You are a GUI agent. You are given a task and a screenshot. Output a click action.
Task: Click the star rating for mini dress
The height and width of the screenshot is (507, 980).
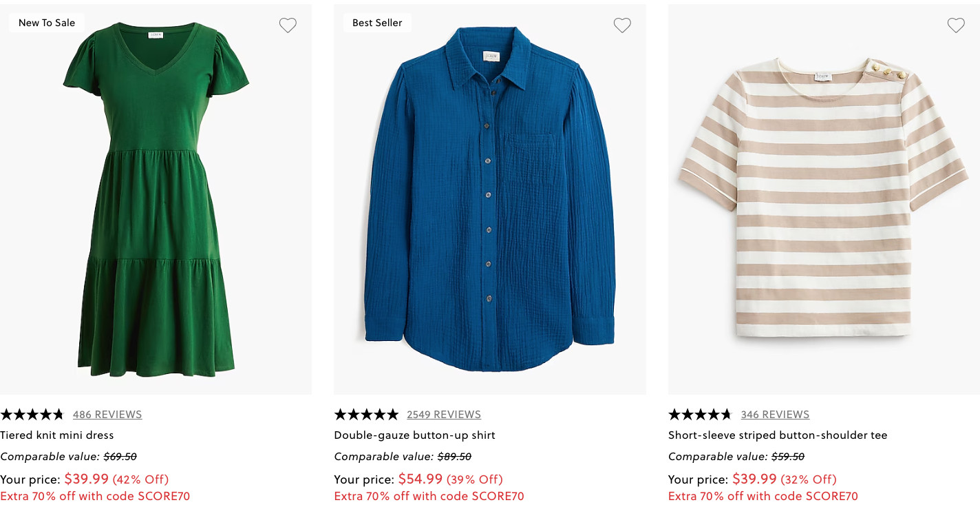pos(32,415)
